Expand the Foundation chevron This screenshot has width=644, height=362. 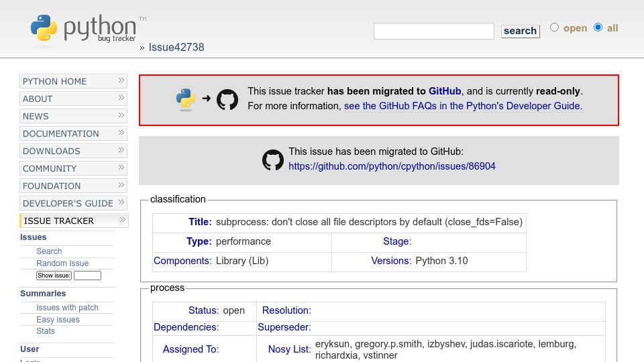tap(121, 185)
